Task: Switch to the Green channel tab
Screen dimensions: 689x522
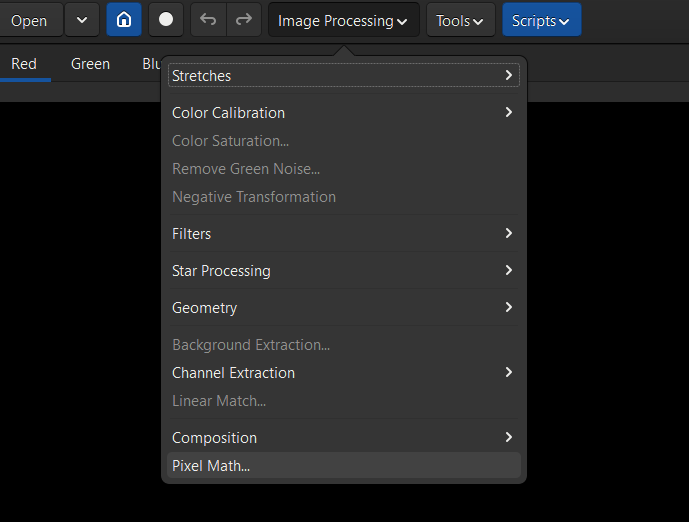Action: point(90,64)
